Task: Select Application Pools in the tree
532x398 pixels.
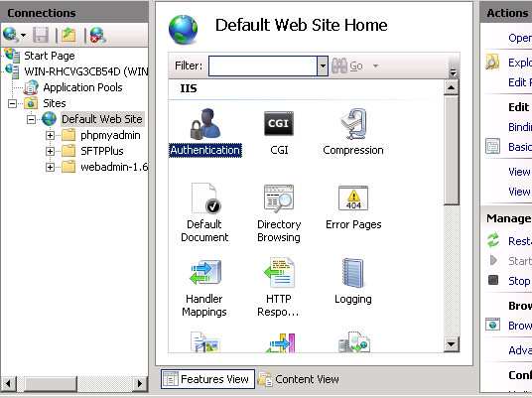Action: pyautogui.click(x=82, y=87)
